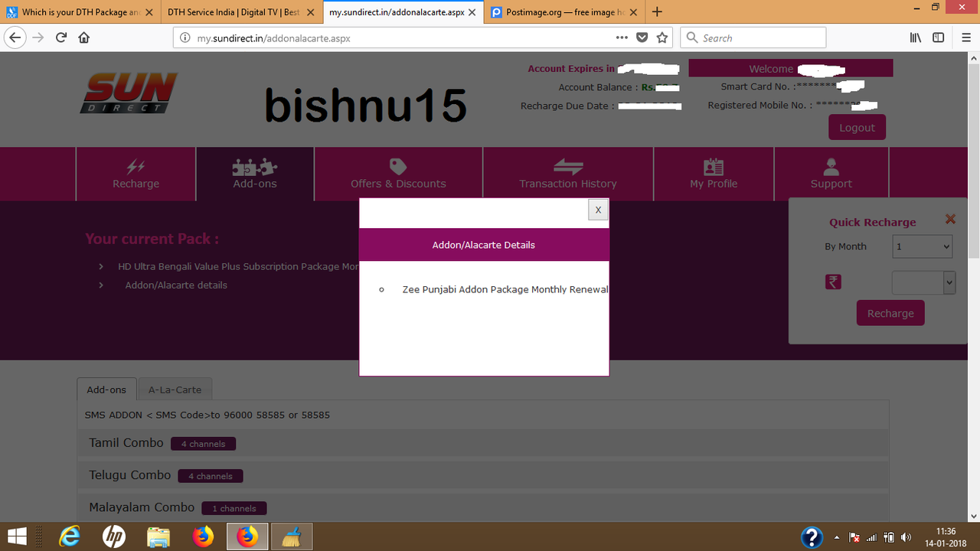Expand the HD Ultra Bengali Value Plus pack
The width and height of the screenshot is (980, 551).
tap(238, 266)
